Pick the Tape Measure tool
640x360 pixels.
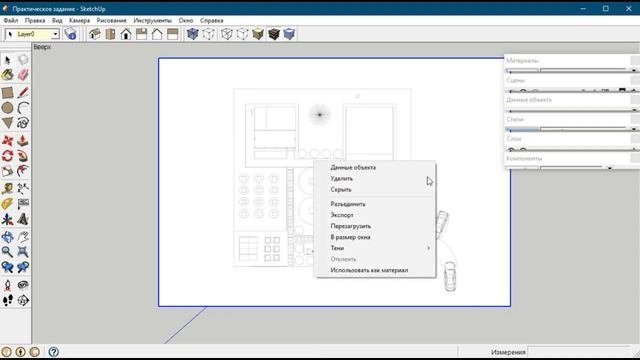click(x=7, y=189)
